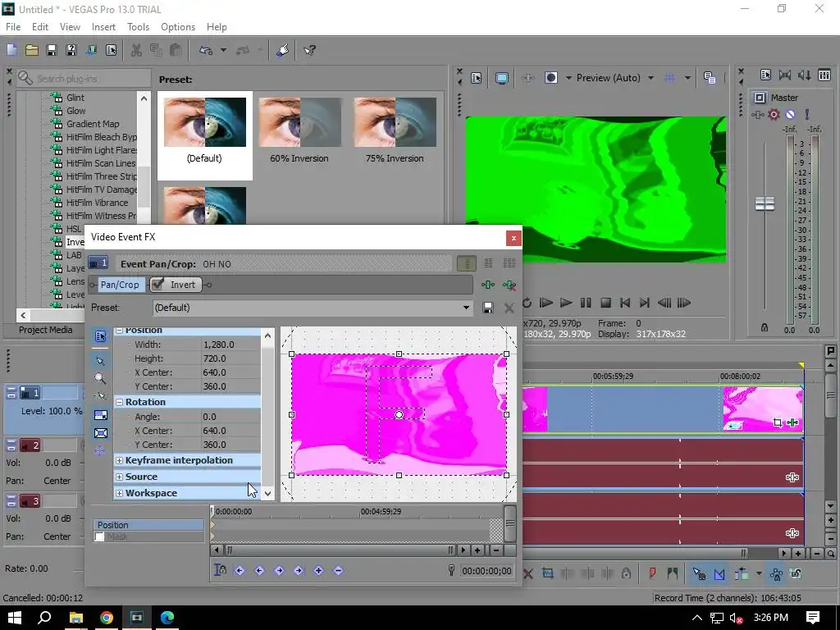Image resolution: width=840 pixels, height=630 pixels.
Task: Save the preset using the disk icon
Action: pos(488,308)
